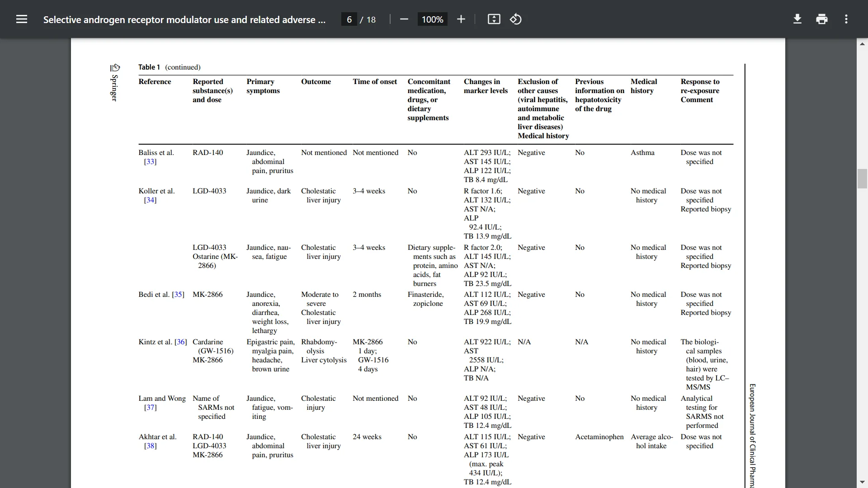Click 'R factor 2.0;' marker value
This screenshot has width=868, height=488.
[483, 248]
